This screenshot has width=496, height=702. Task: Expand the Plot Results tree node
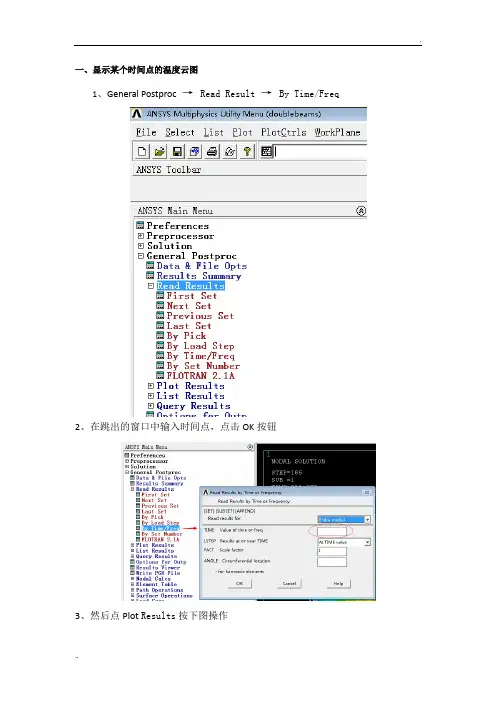[x=151, y=385]
